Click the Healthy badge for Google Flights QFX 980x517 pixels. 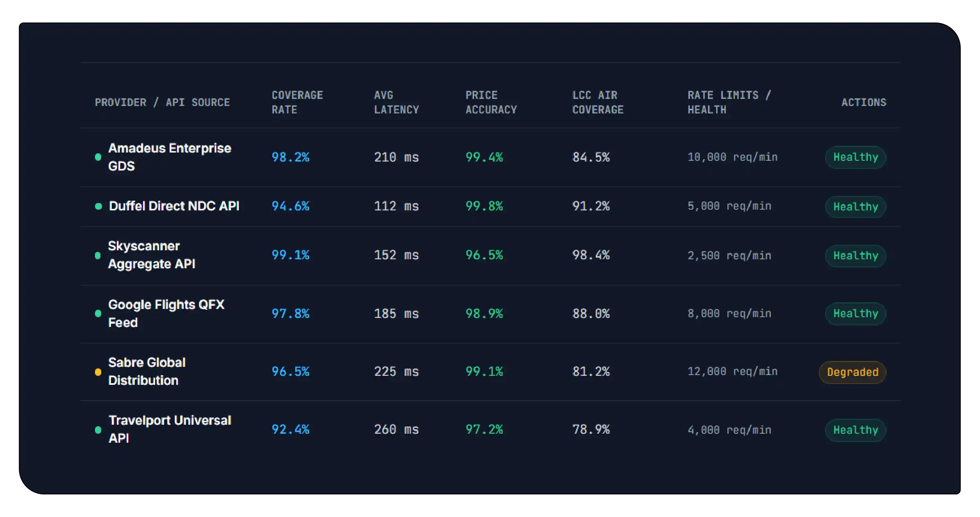pos(856,314)
